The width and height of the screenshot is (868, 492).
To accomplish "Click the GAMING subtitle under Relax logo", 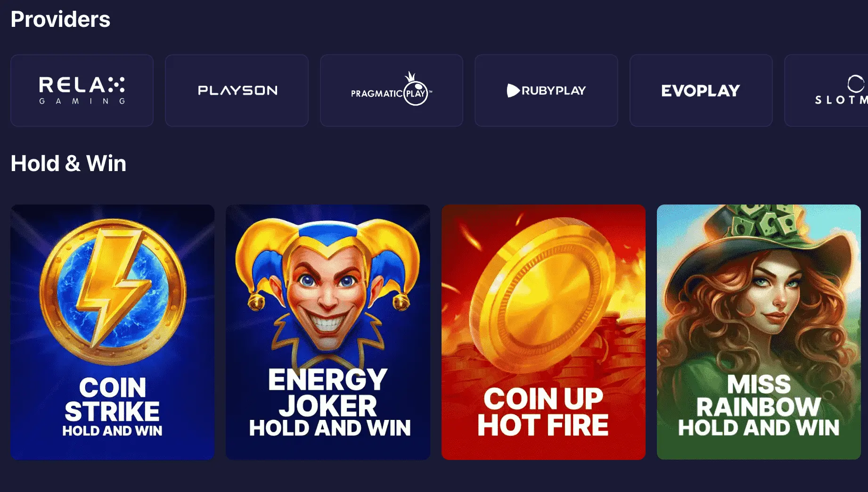I will (x=82, y=101).
